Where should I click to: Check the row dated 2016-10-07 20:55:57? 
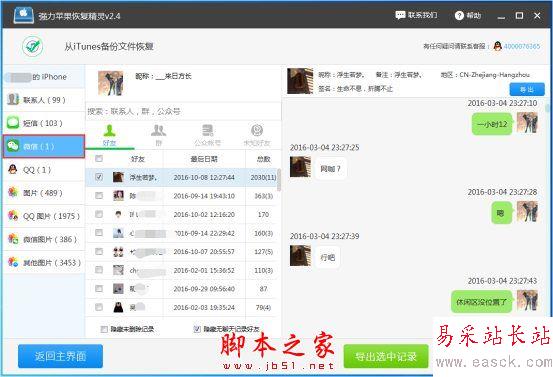point(99,251)
